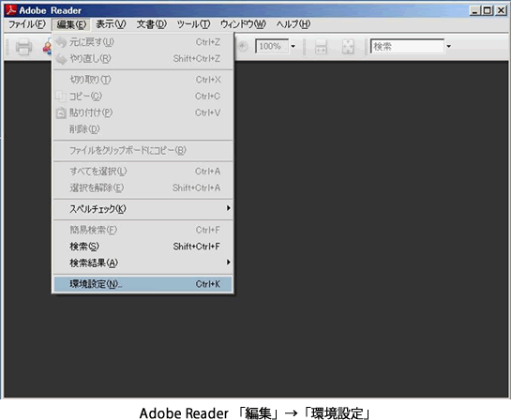Click the zoom in plus icon

tap(242, 46)
